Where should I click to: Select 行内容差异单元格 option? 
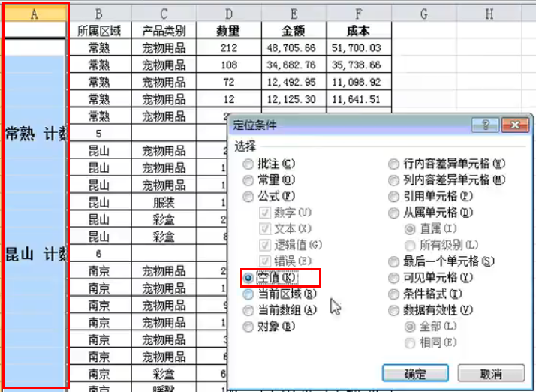tap(394, 164)
